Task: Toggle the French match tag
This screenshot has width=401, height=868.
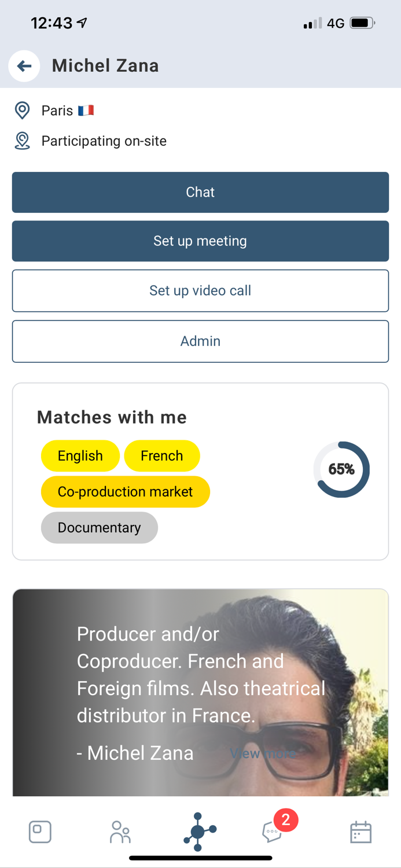Action: (162, 456)
